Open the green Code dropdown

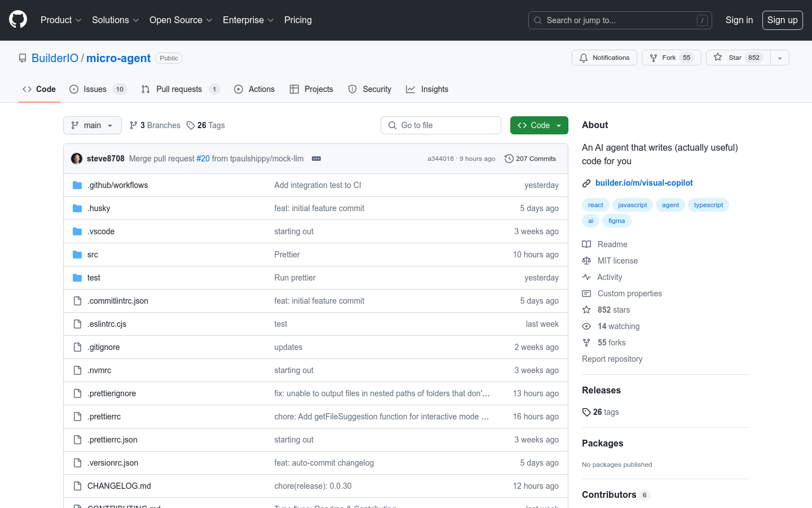pyautogui.click(x=539, y=125)
